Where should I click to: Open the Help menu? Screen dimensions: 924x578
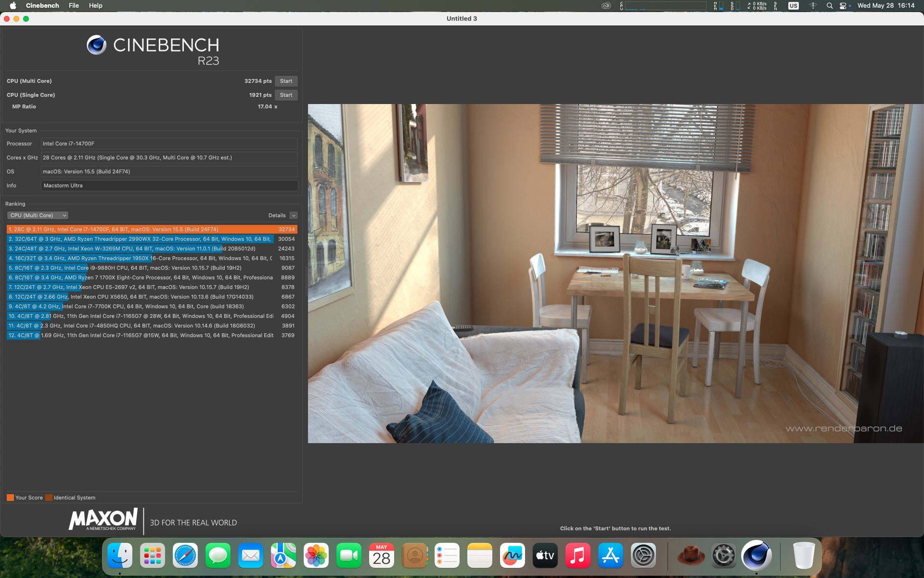coord(95,6)
